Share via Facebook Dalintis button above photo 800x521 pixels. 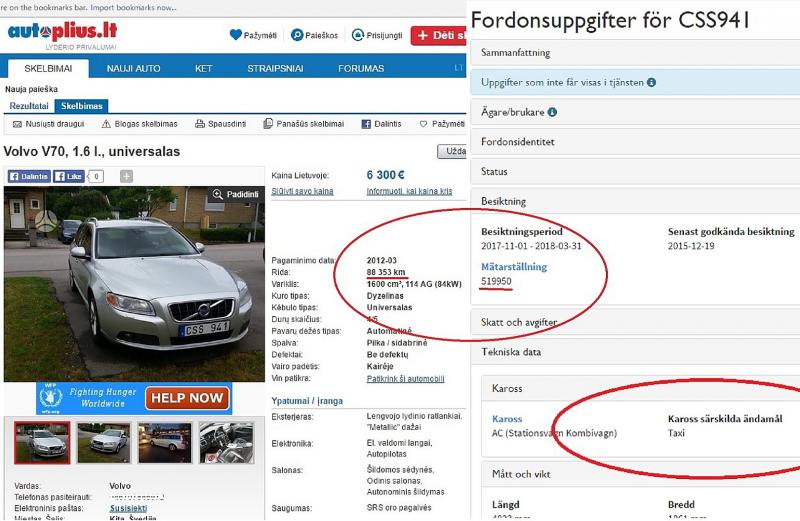click(x=29, y=177)
